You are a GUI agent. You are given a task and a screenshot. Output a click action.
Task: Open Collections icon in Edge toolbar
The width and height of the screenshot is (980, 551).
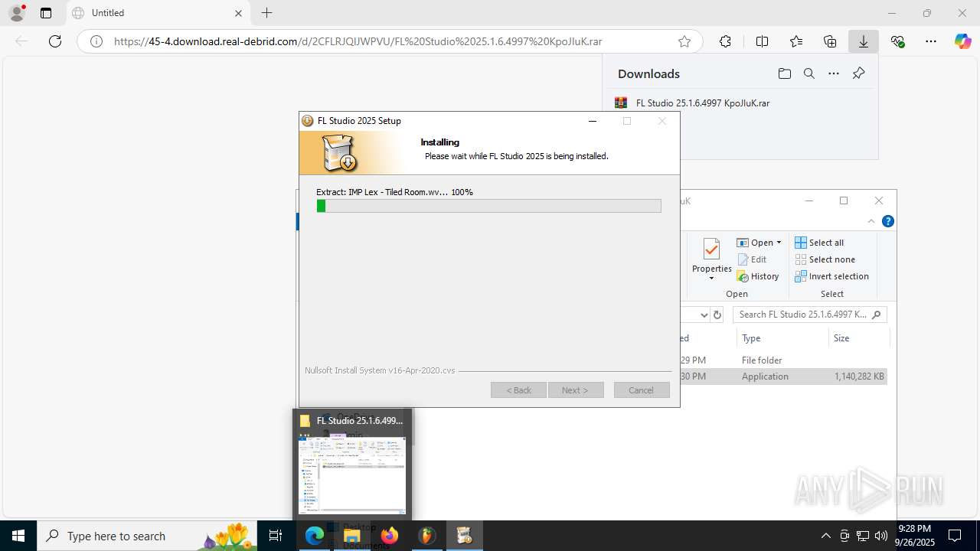click(830, 41)
